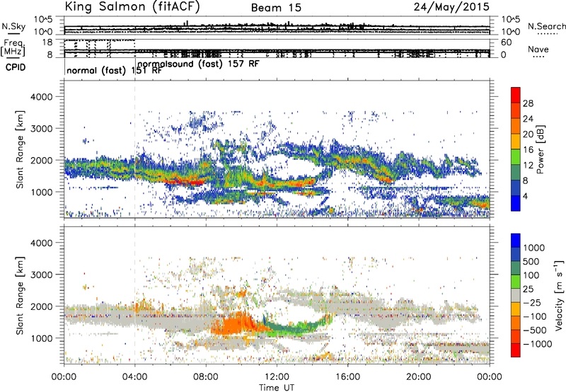The height and width of the screenshot is (392, 566).
Task: Click the Power colorbar value 16
Action: click(x=528, y=150)
